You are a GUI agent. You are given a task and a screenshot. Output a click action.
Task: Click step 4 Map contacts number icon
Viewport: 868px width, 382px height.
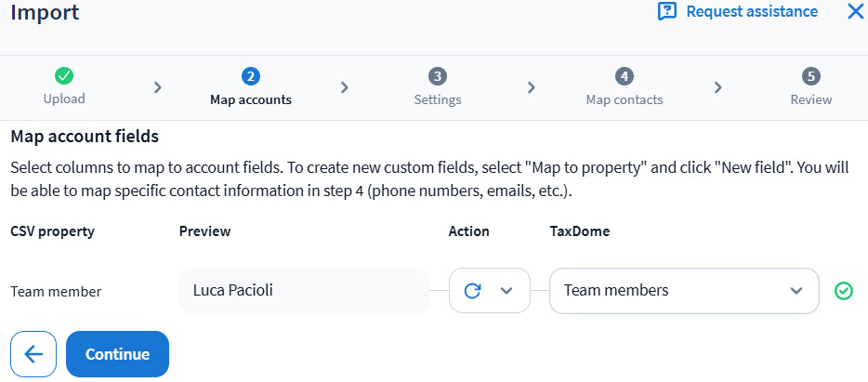[x=625, y=76]
